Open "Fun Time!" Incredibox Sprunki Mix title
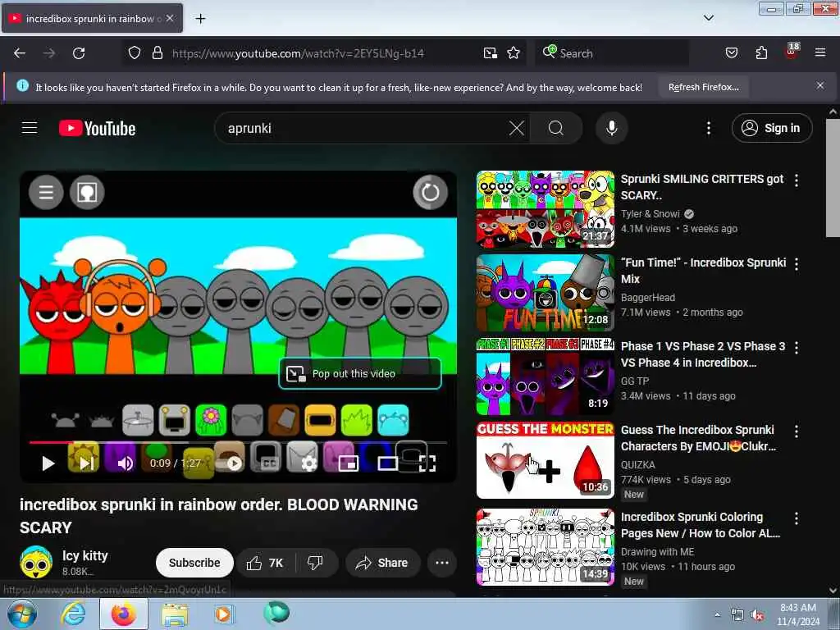The image size is (840, 630). point(703,271)
